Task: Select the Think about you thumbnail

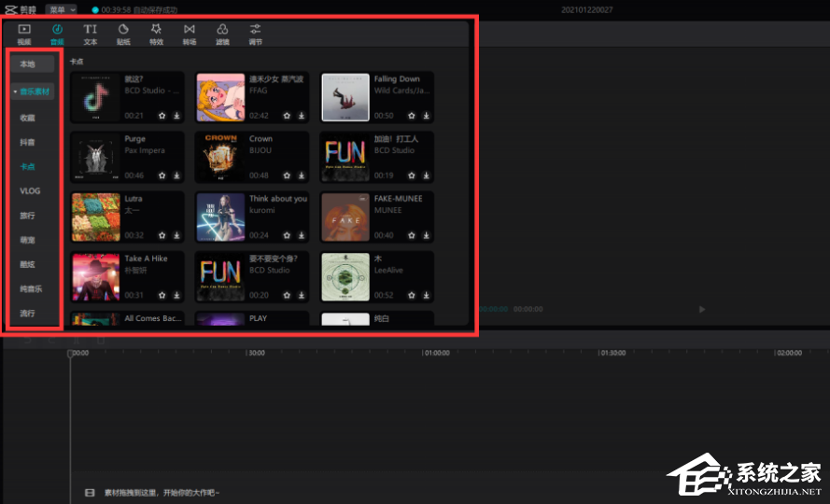Action: [x=220, y=217]
